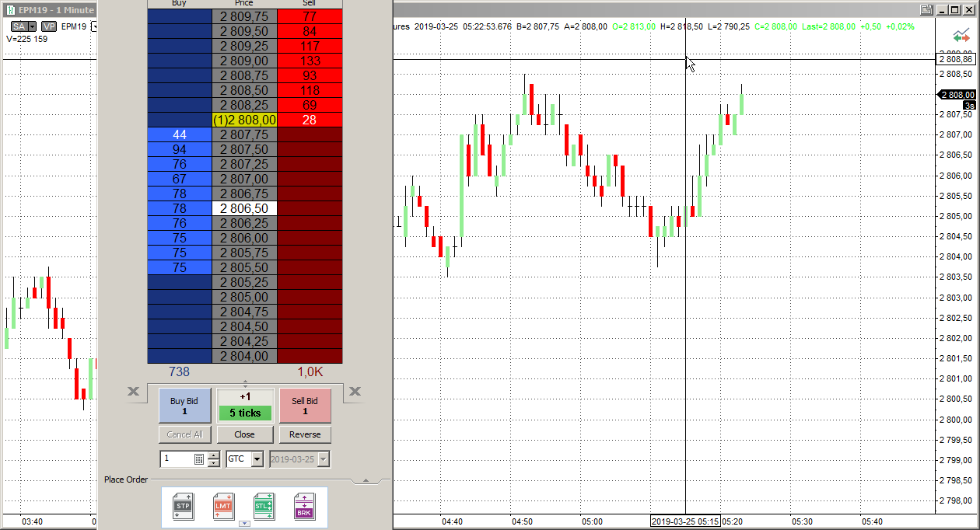Click the 2 804,00 price row

click(244, 356)
